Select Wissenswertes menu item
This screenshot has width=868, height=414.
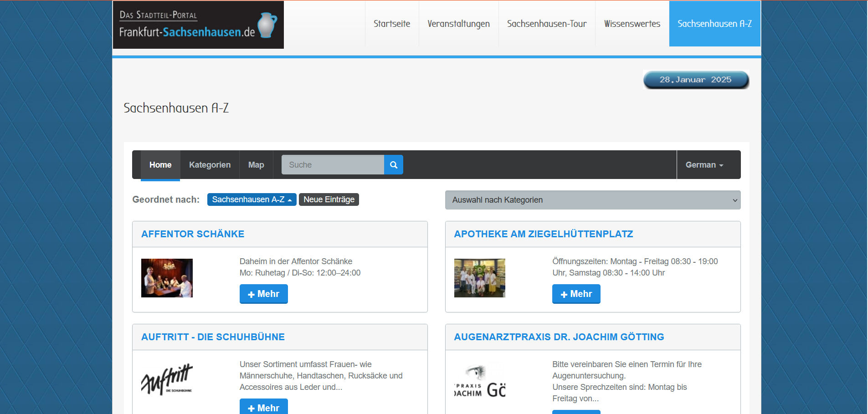click(632, 24)
